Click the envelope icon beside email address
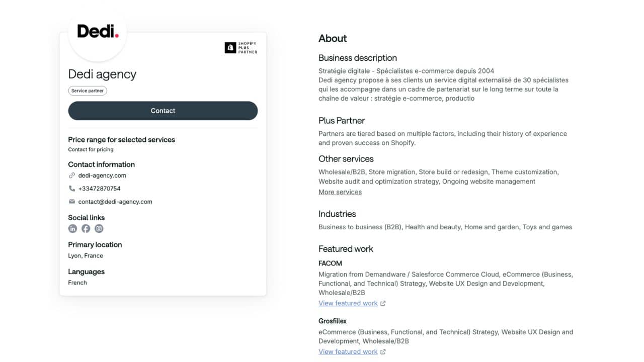644x362 pixels. (x=72, y=202)
